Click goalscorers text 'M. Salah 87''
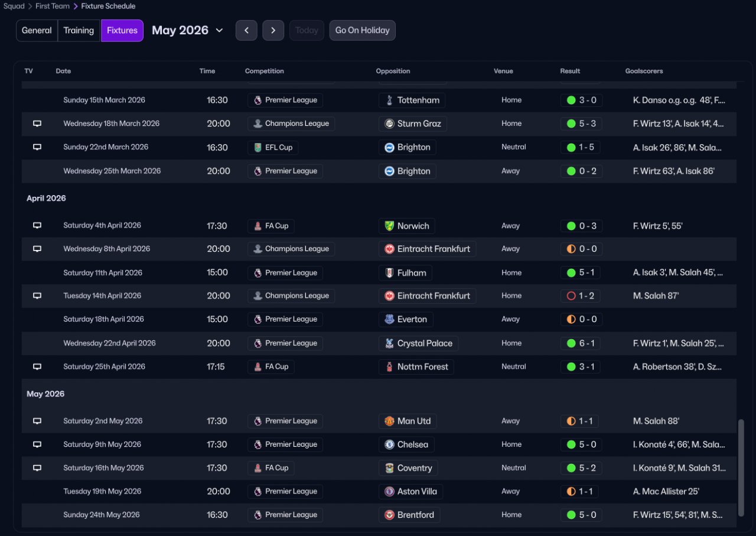The image size is (756, 536). coord(656,296)
